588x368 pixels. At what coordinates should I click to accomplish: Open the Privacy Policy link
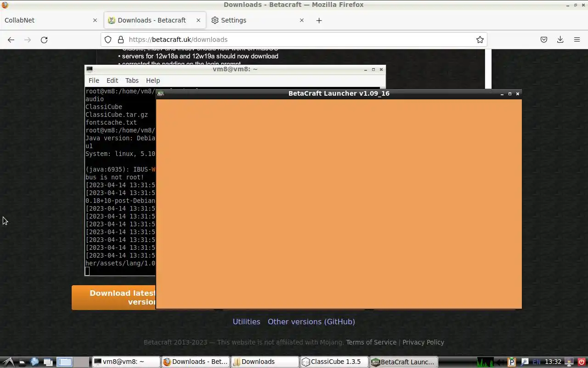click(423, 342)
